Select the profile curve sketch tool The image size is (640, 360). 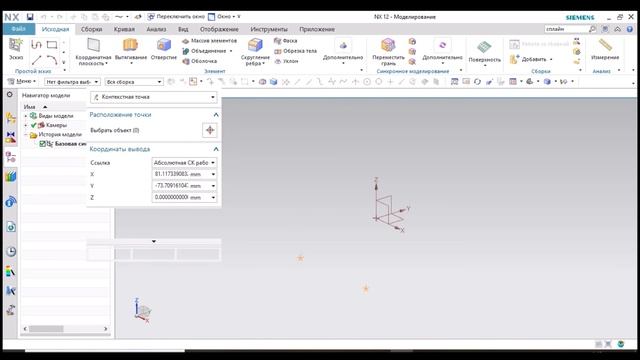[37, 44]
